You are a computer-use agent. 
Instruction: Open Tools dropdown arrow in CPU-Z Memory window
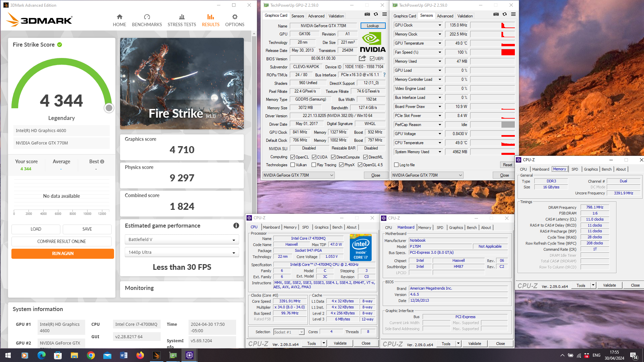[x=593, y=285]
